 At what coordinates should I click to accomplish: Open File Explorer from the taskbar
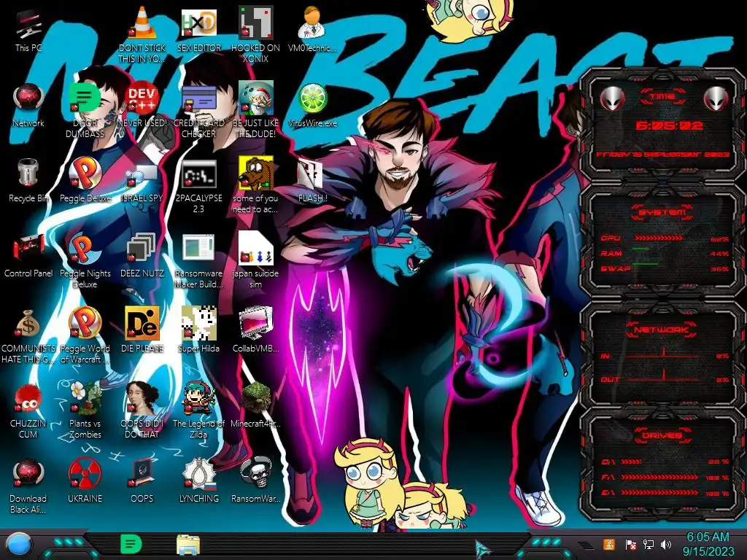(188, 545)
